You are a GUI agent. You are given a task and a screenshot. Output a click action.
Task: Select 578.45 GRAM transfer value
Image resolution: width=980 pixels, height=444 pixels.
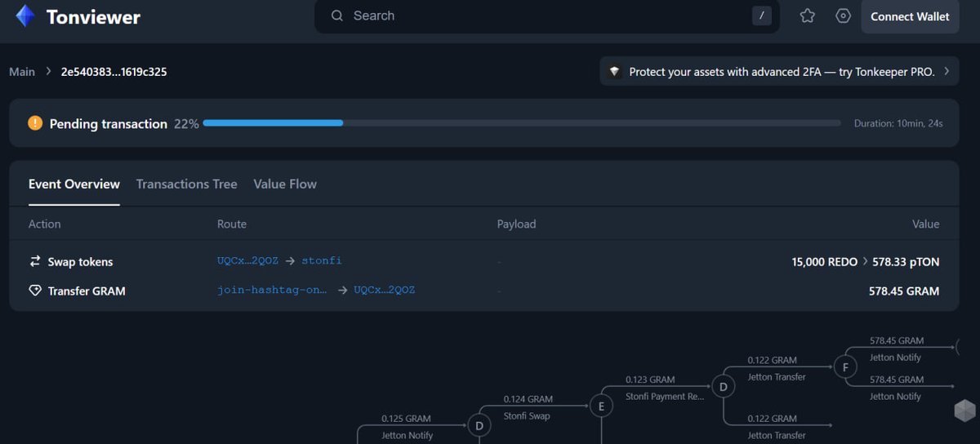pos(904,291)
